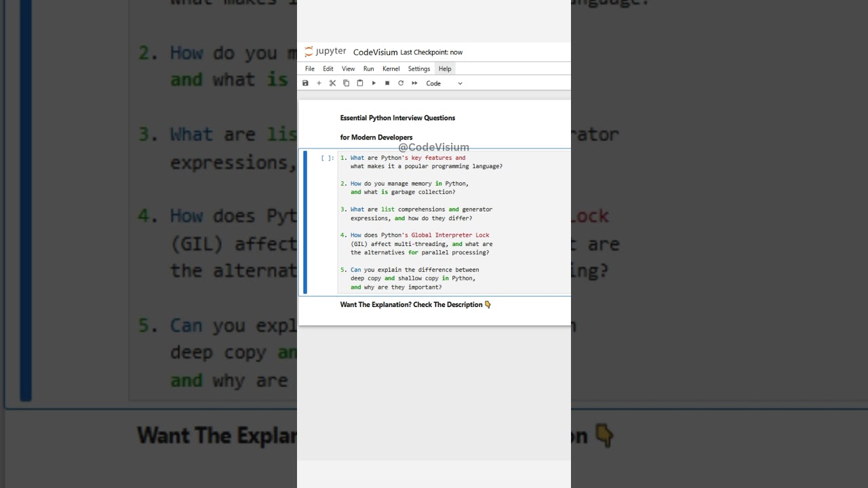Insert a cell with the plus icon
The height and width of the screenshot is (488, 868).
[x=319, y=83]
